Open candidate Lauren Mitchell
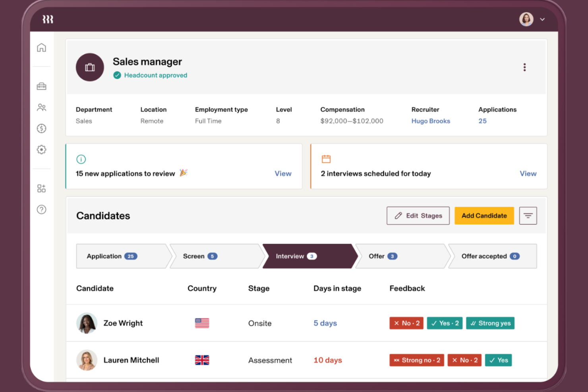Screen dimensions: 588x392 click(x=131, y=360)
